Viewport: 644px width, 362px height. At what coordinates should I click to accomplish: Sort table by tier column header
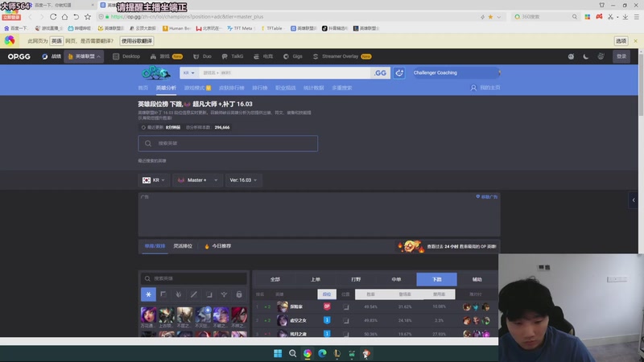click(327, 294)
